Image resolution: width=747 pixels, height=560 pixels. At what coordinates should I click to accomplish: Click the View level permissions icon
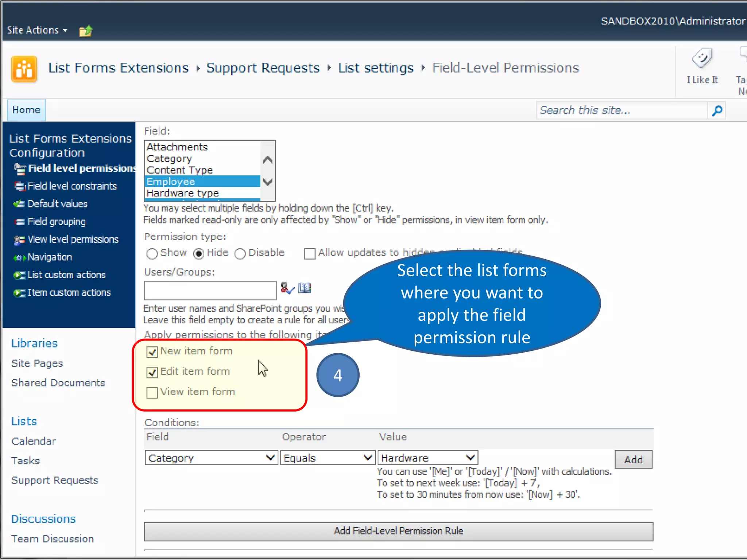coord(19,240)
